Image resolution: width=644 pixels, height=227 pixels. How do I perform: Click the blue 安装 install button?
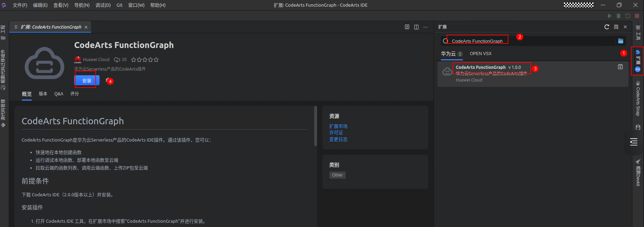click(x=87, y=80)
